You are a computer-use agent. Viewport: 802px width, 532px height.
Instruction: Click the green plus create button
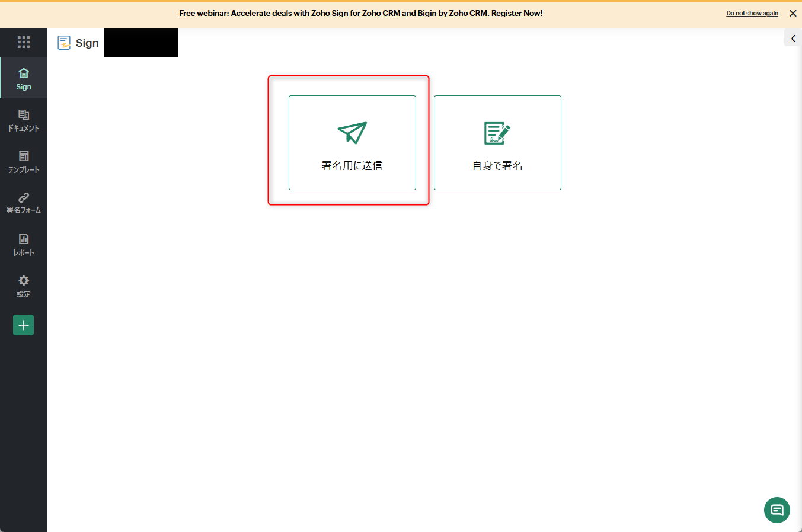pyautogui.click(x=24, y=325)
